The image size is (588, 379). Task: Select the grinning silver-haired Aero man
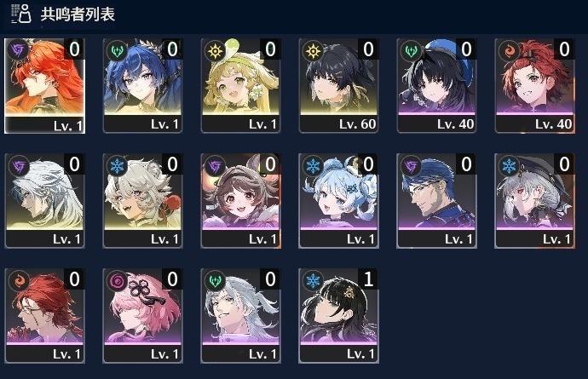(240, 316)
